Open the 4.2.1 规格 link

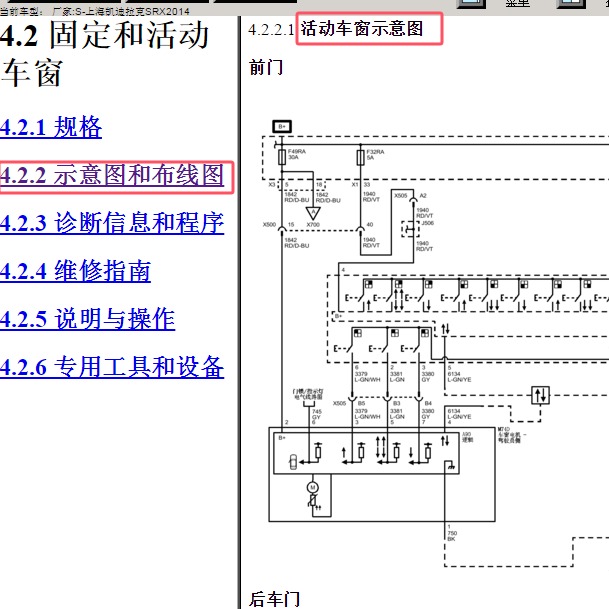point(51,127)
